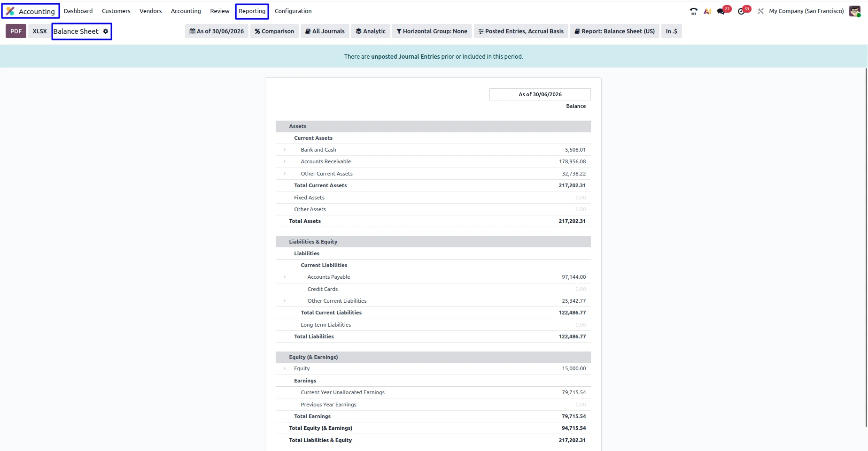Open the Horizontal Group: None dropdown

coord(432,31)
